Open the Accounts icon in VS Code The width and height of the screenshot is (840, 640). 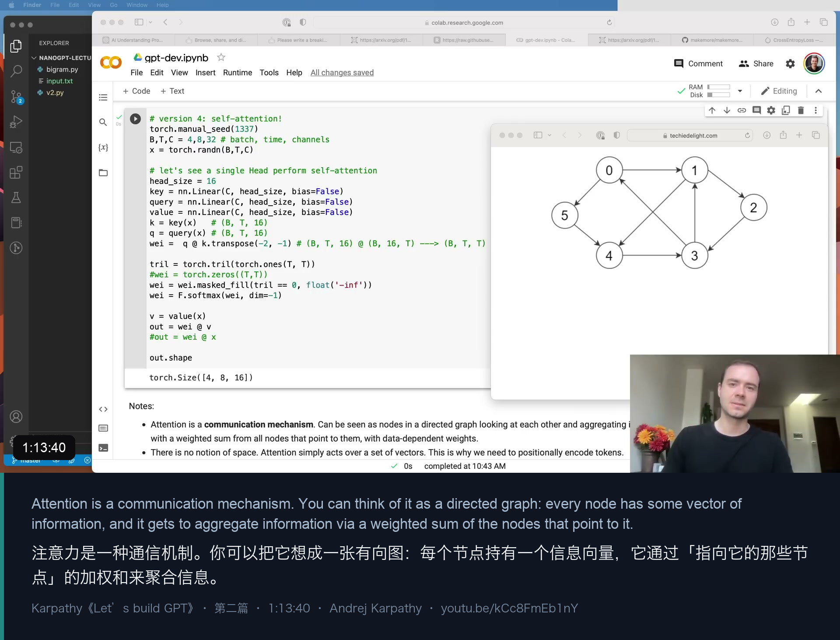tap(16, 416)
